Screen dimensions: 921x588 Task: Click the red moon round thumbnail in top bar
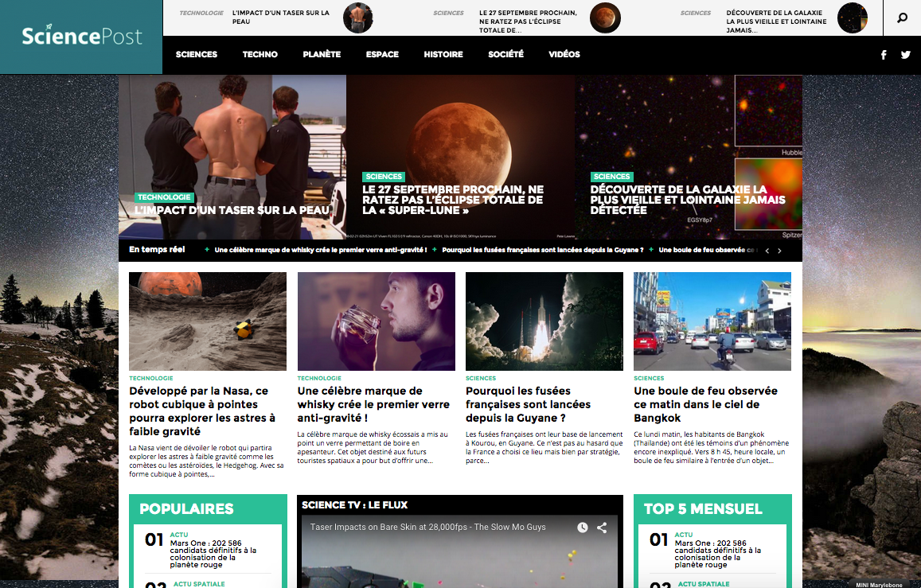(605, 18)
